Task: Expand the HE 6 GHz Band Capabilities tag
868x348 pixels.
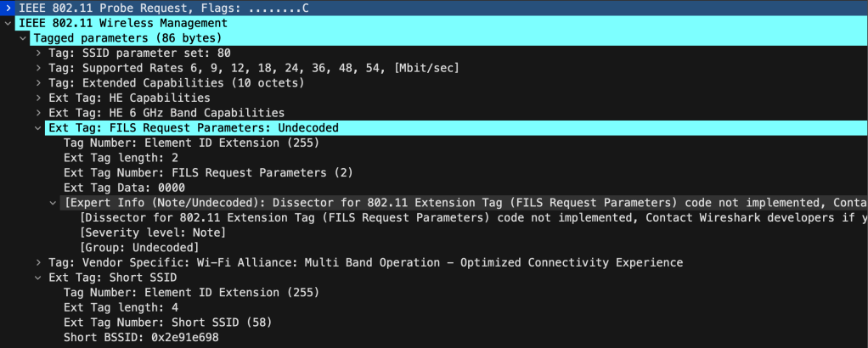Action: (38, 113)
